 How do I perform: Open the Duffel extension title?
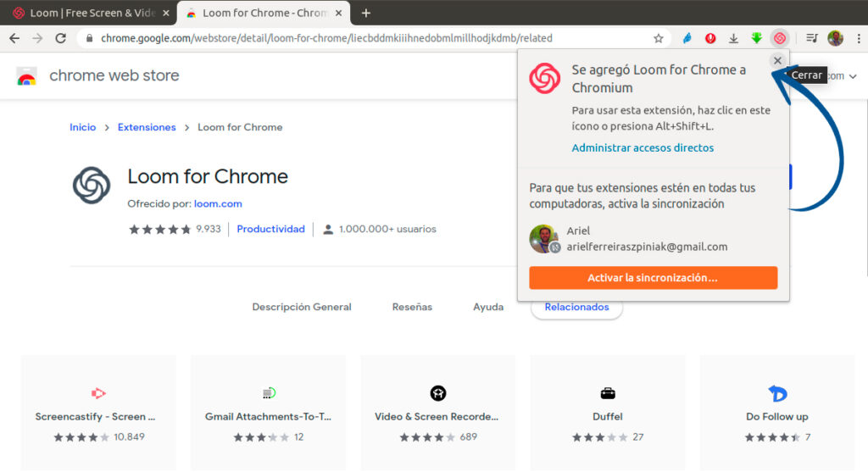[x=607, y=417]
